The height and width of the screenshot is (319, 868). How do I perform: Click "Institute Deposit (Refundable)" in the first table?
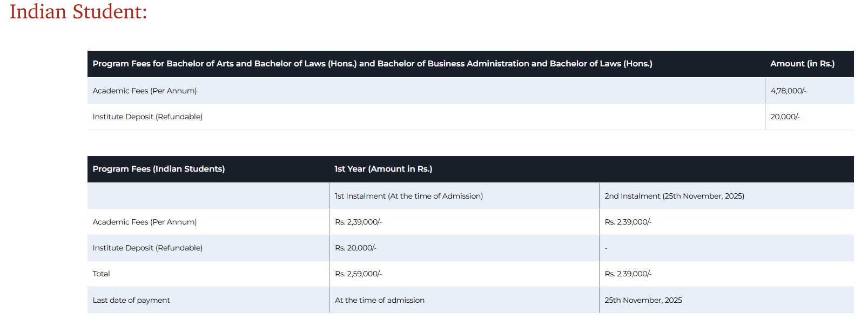[x=147, y=117]
